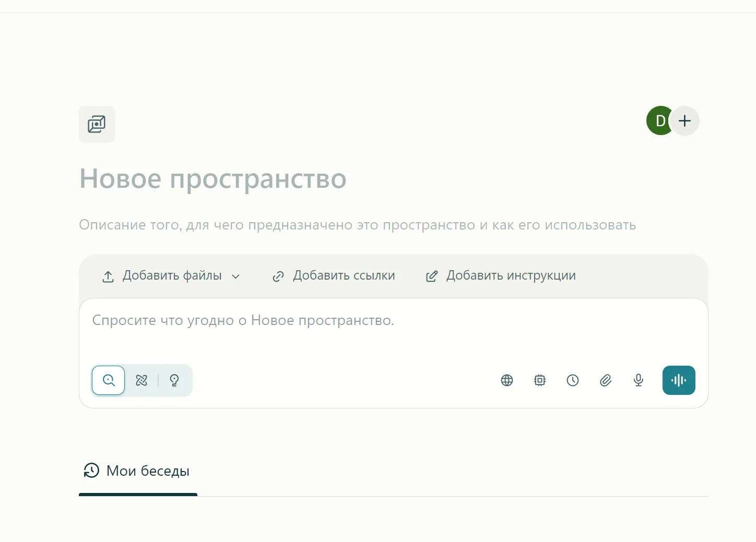Start voice mode with the teal waveform button
The image size is (756, 542).
tap(679, 380)
